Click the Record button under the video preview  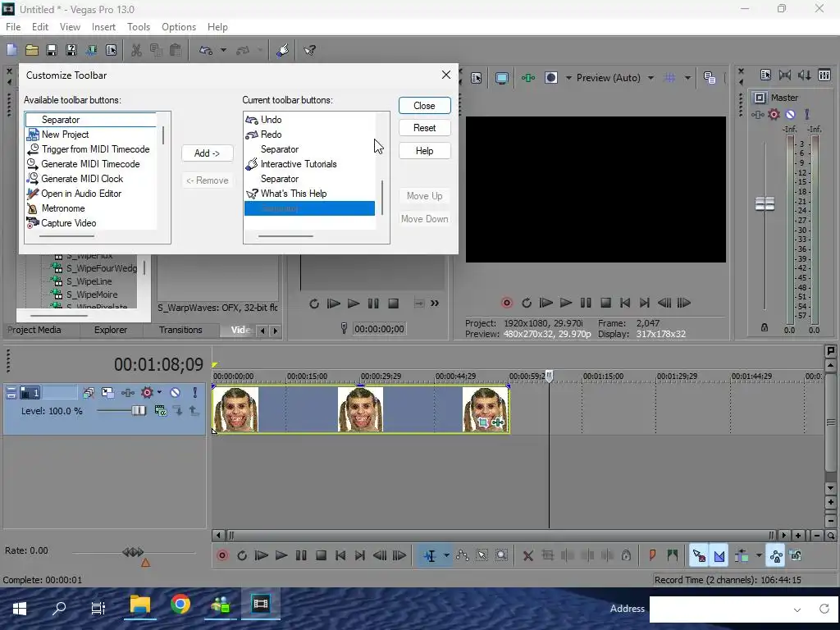pyautogui.click(x=506, y=303)
